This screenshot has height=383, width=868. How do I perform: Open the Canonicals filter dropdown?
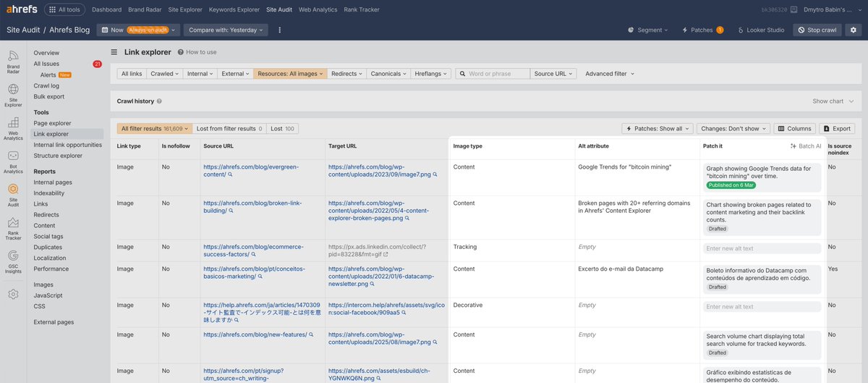tap(388, 74)
